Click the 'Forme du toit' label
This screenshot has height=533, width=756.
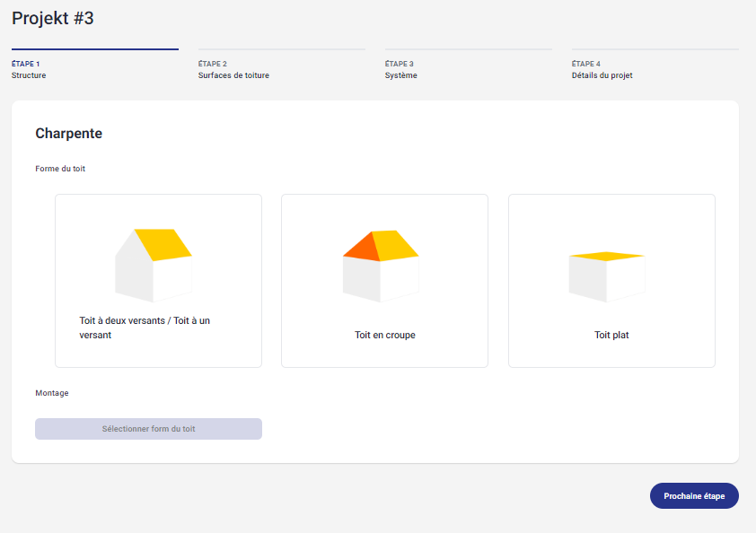point(60,169)
